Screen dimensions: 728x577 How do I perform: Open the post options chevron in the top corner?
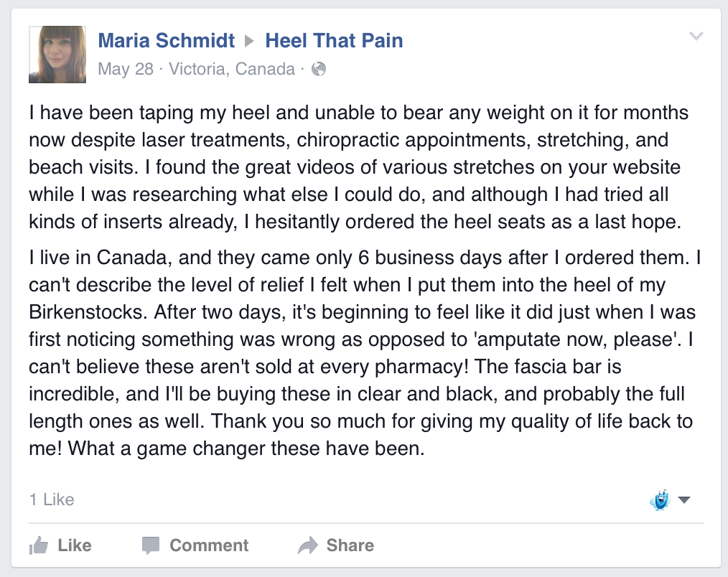click(696, 37)
